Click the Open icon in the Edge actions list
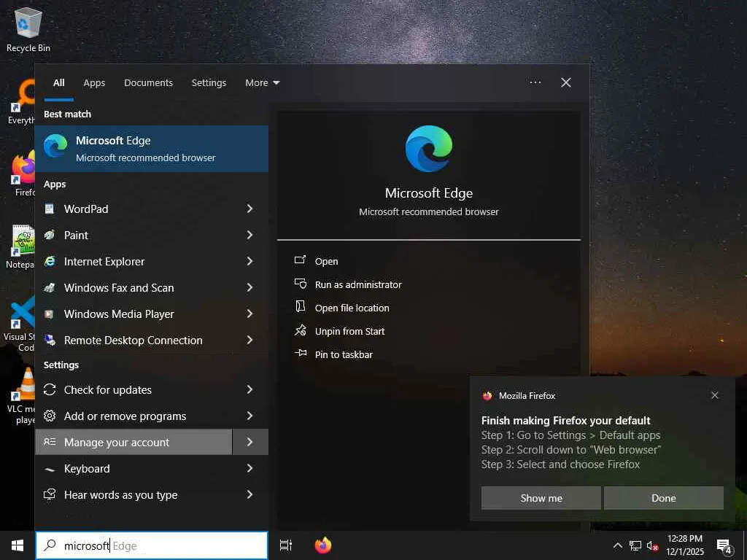Screen dimensions: 747x560 coord(300,260)
